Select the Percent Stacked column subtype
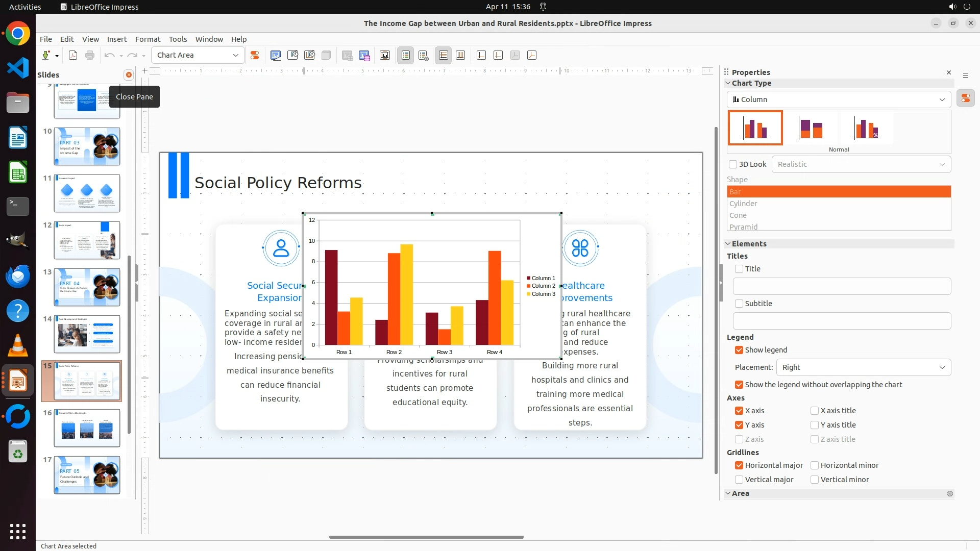This screenshot has width=980, height=551. point(867,128)
